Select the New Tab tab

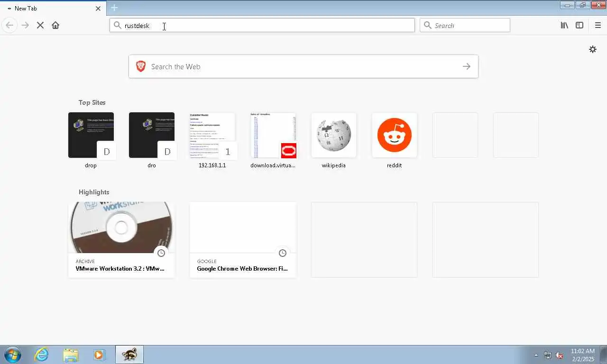click(x=53, y=8)
